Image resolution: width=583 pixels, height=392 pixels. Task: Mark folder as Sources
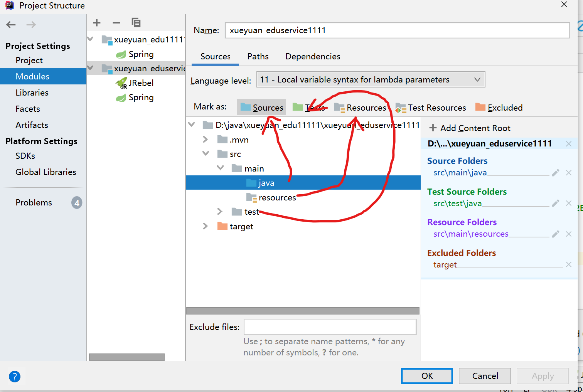261,108
